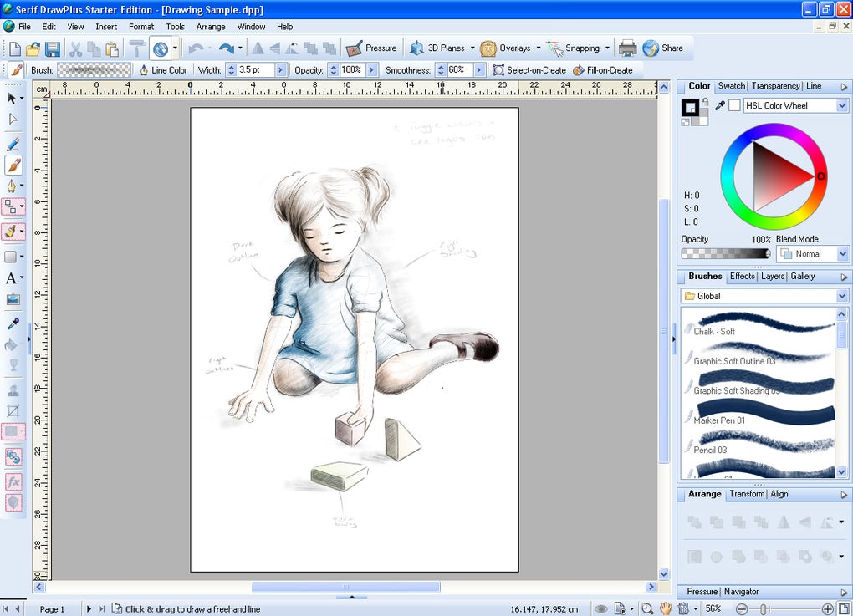Select the Artistic Text tool

(x=11, y=278)
